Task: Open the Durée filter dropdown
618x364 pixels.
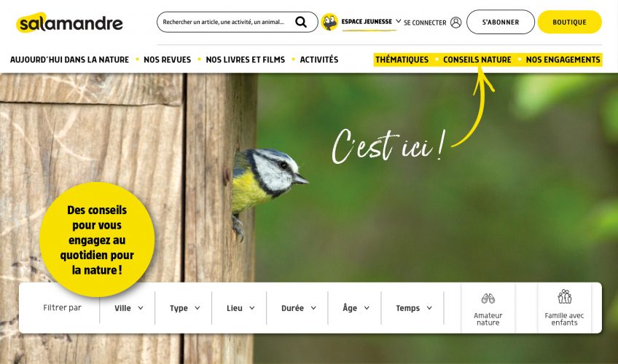Action: pyautogui.click(x=298, y=308)
